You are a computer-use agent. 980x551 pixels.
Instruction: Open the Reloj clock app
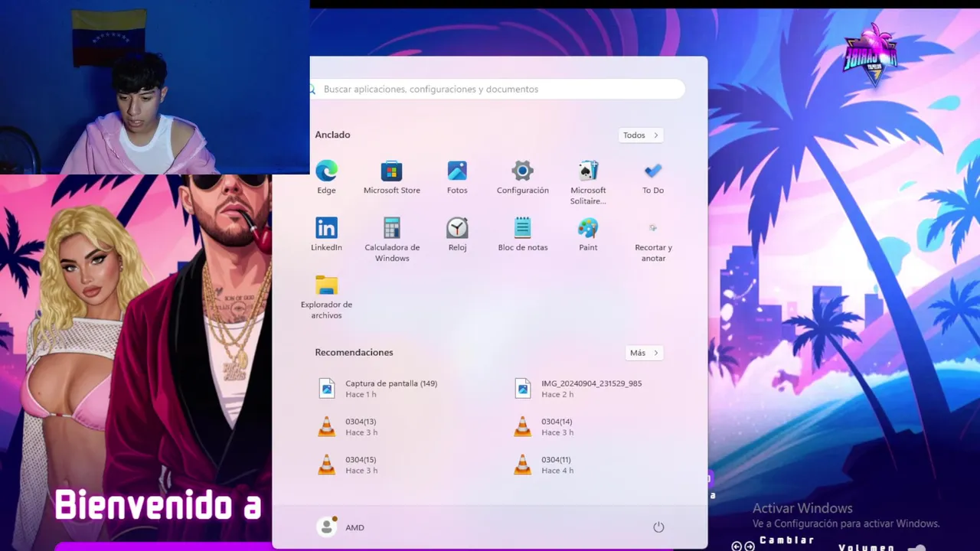(x=457, y=234)
